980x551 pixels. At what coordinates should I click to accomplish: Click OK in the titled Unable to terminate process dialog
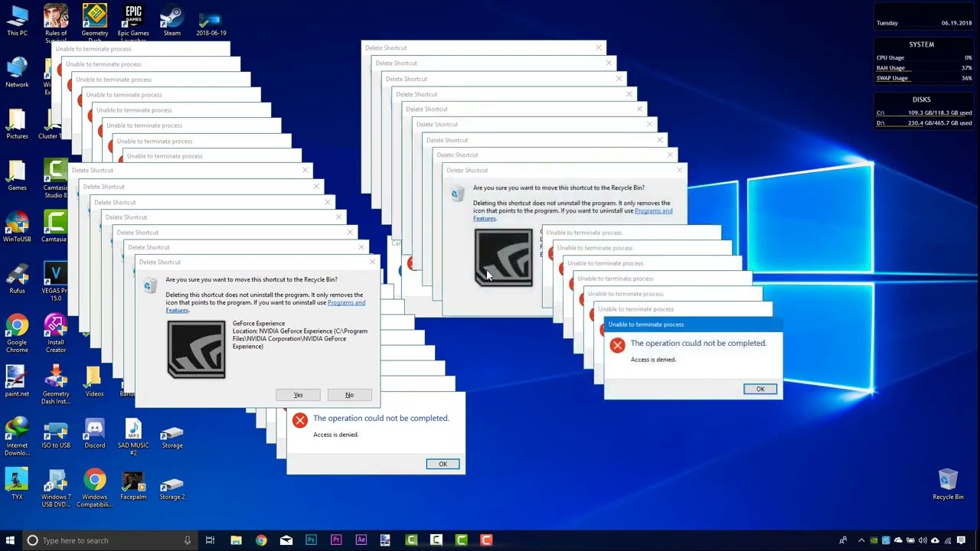[x=760, y=389]
